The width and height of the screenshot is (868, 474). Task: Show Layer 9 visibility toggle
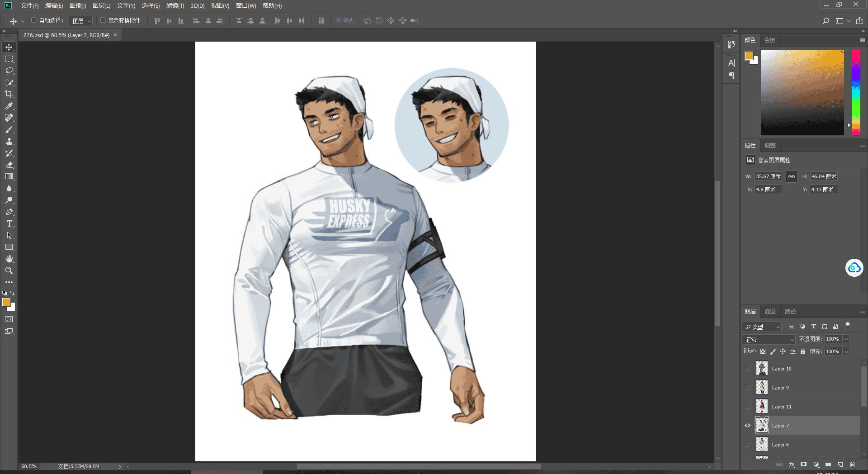[747, 387]
